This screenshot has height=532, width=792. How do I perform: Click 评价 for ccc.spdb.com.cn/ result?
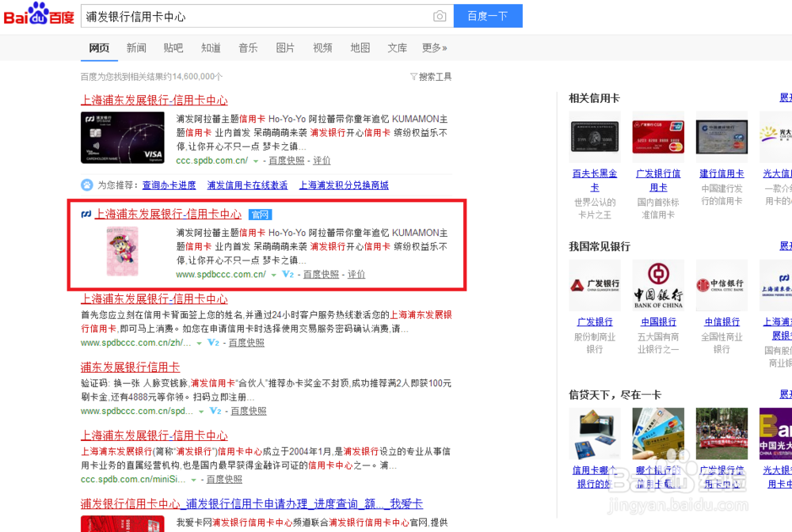(322, 161)
